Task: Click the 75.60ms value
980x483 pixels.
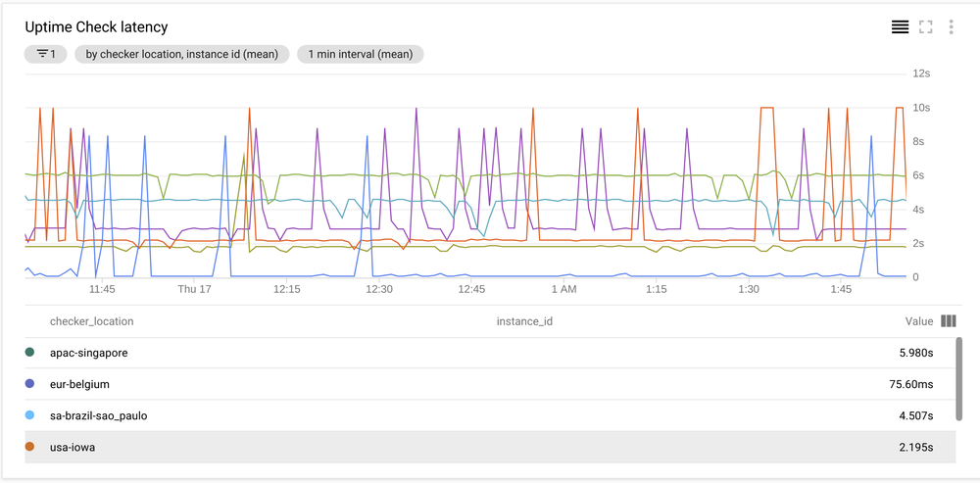Action: 911,384
